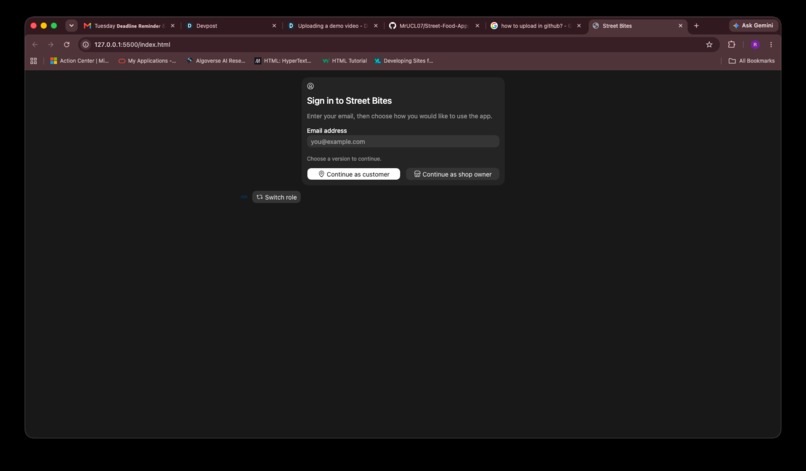Open the apps grid icon in bookmarks bar
Viewport: 806px width, 471px height.
point(33,61)
